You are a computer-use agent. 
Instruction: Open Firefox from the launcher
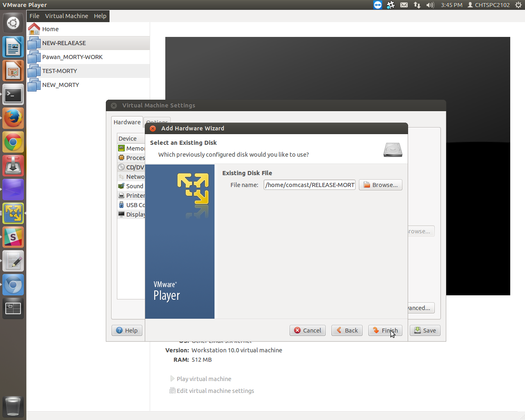tap(13, 119)
